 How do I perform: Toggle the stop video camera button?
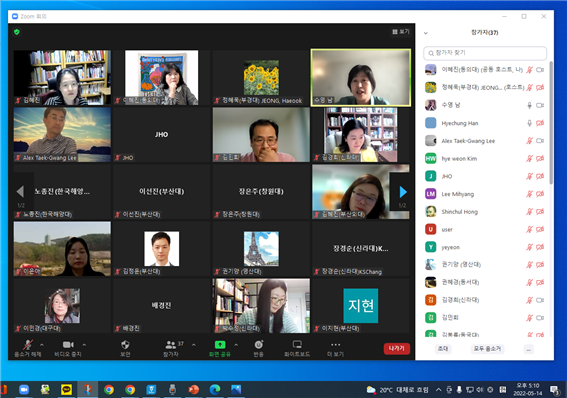68,344
